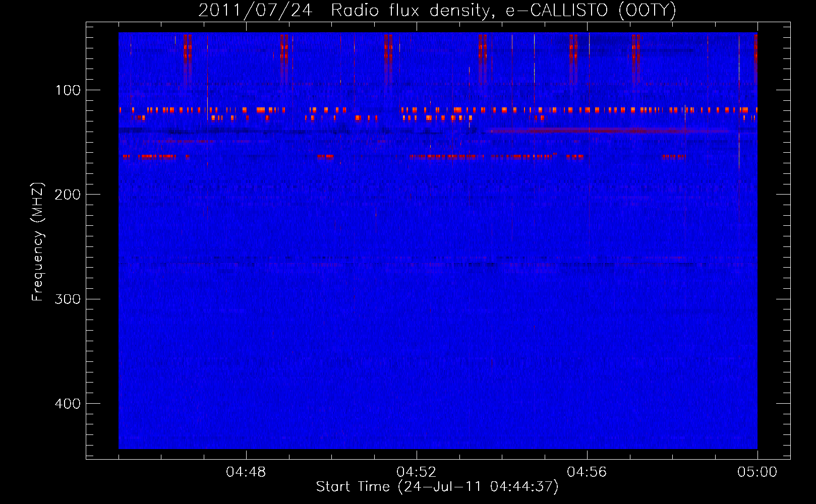Select the 100 frequency tick label
The width and height of the screenshot is (816, 504).
click(68, 90)
